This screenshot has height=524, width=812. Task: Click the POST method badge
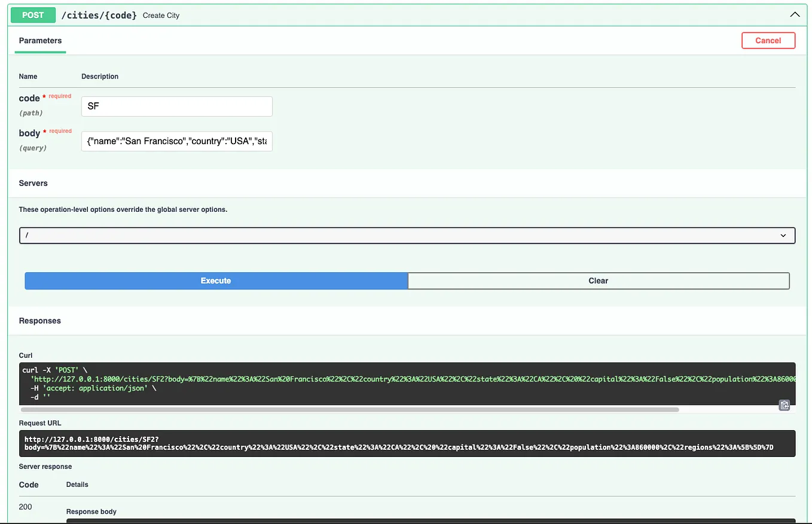(x=33, y=14)
